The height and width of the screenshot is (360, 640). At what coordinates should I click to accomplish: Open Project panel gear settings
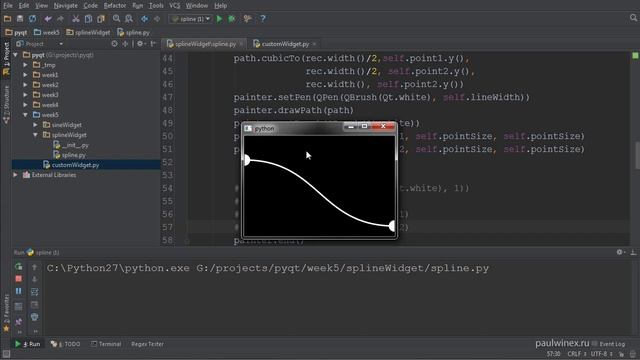[x=141, y=44]
